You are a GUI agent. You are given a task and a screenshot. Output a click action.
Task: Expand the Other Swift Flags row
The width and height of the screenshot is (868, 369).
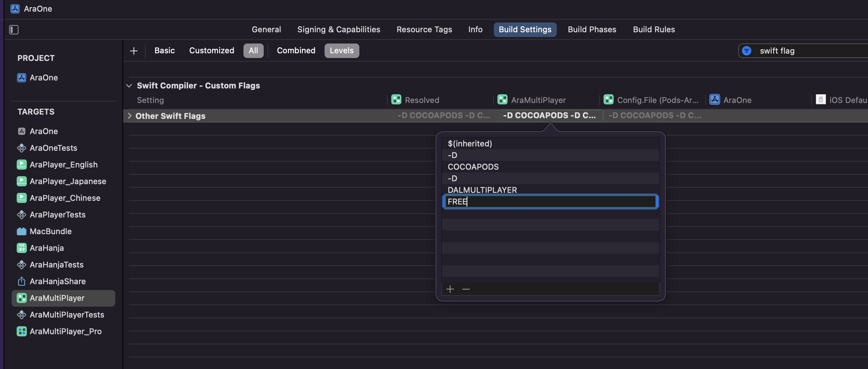[129, 116]
